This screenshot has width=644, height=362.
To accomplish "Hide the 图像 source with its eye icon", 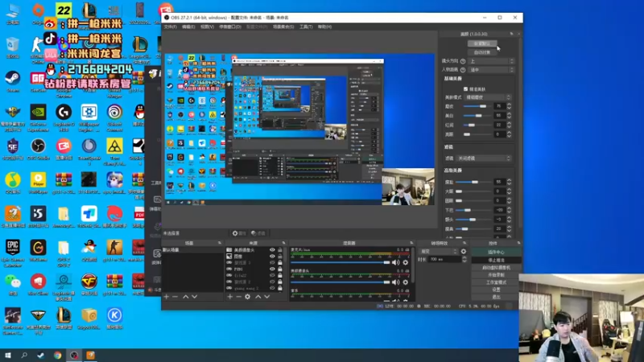I will (x=272, y=256).
